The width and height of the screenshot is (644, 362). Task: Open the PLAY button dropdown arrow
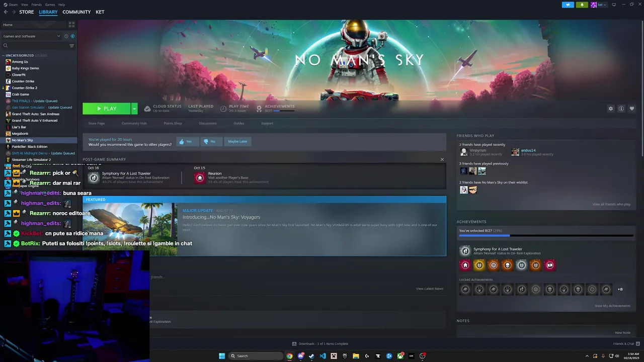click(x=134, y=109)
